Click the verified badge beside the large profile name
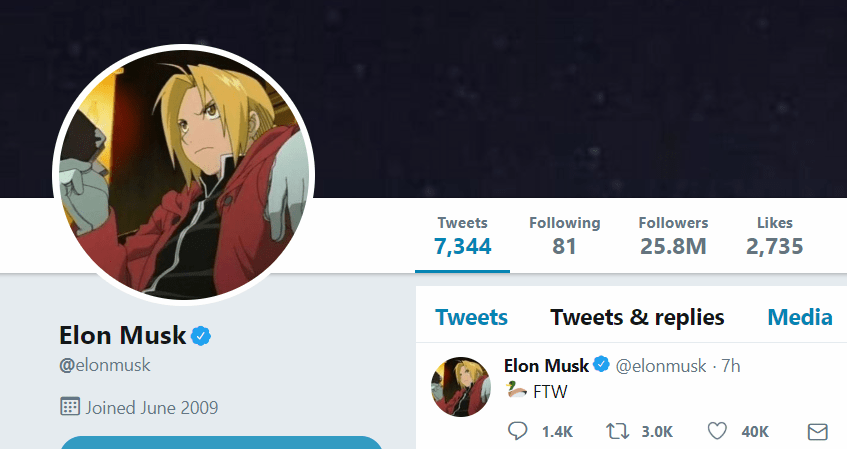This screenshot has width=847, height=449. click(x=201, y=335)
